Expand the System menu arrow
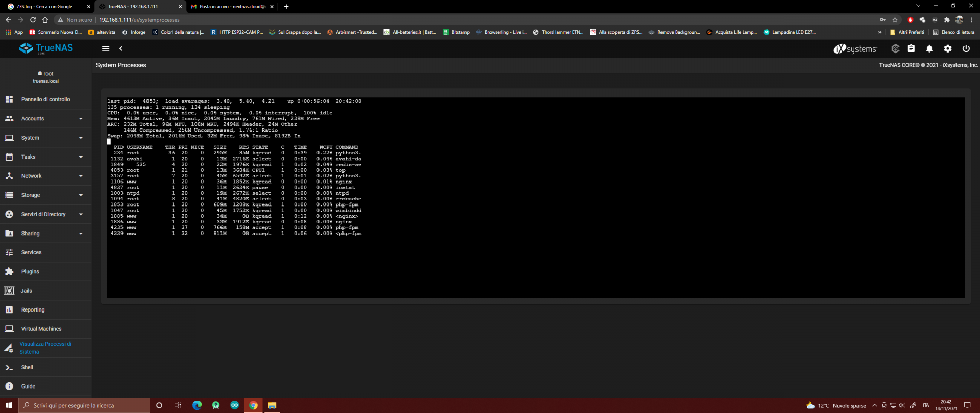The image size is (980, 413). 81,138
